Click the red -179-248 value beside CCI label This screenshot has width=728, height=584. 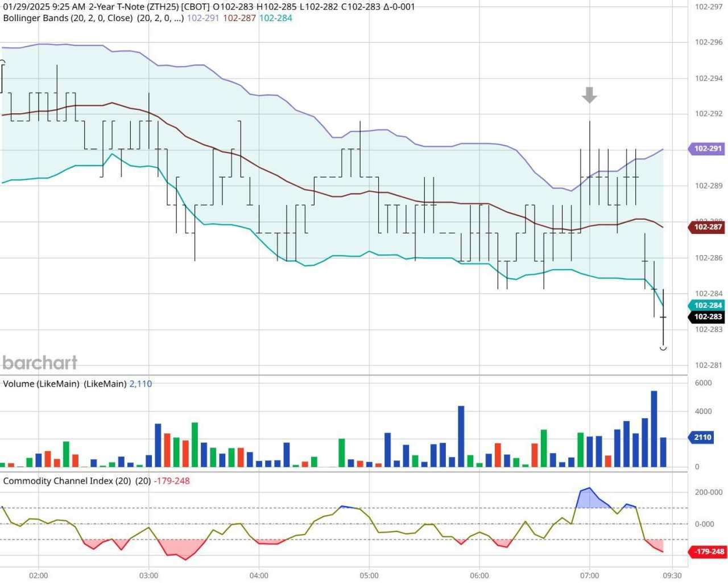coord(172,481)
